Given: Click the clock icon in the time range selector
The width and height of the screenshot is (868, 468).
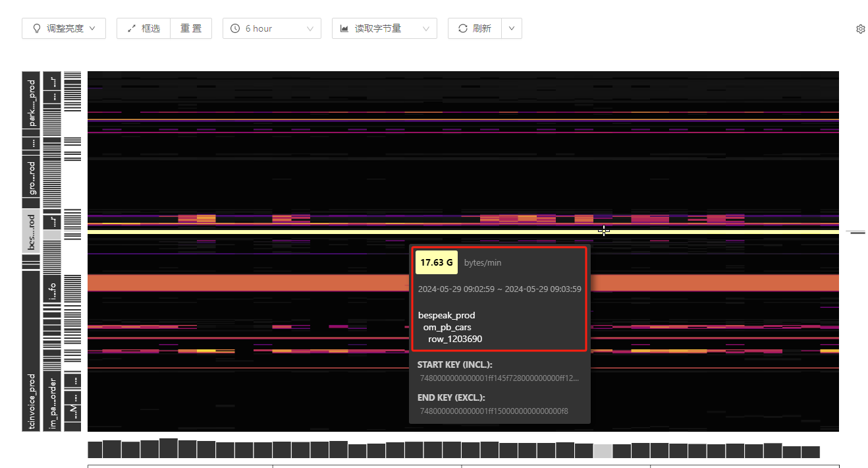Looking at the screenshot, I should [x=235, y=28].
